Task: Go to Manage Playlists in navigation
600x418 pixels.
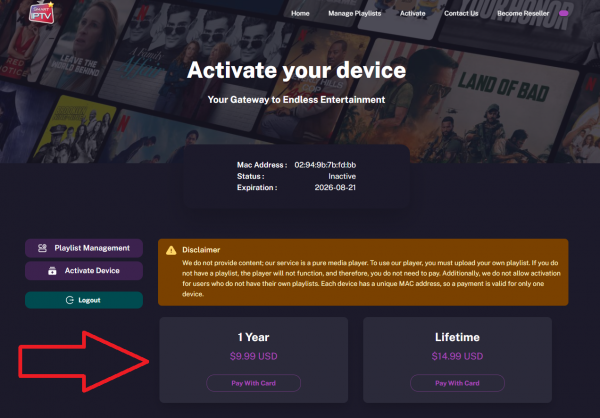Action: click(355, 13)
